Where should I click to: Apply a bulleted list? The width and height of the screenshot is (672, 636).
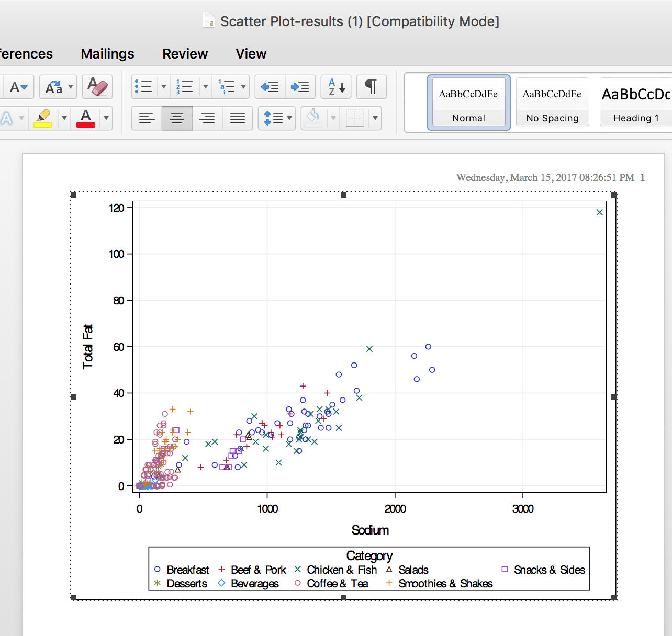144,87
